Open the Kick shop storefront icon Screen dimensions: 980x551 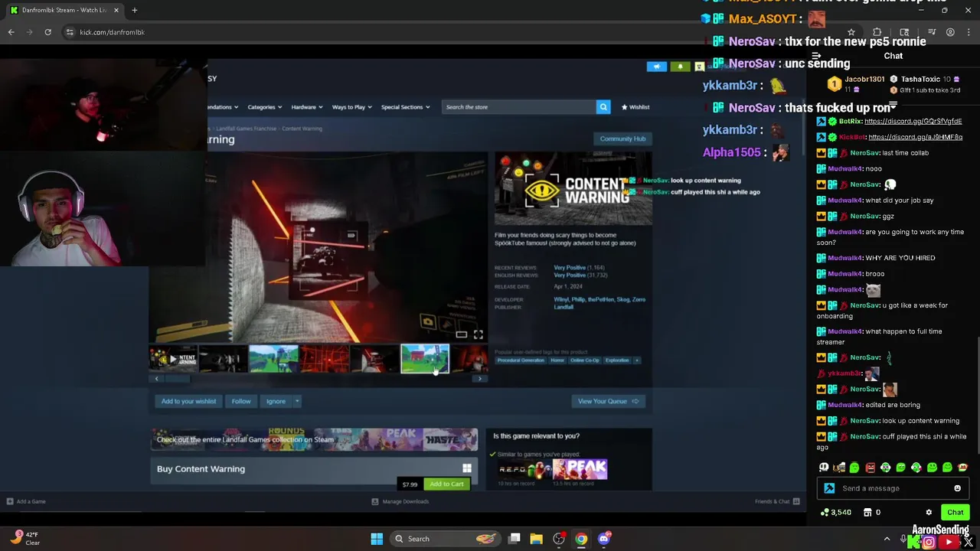[x=867, y=512]
